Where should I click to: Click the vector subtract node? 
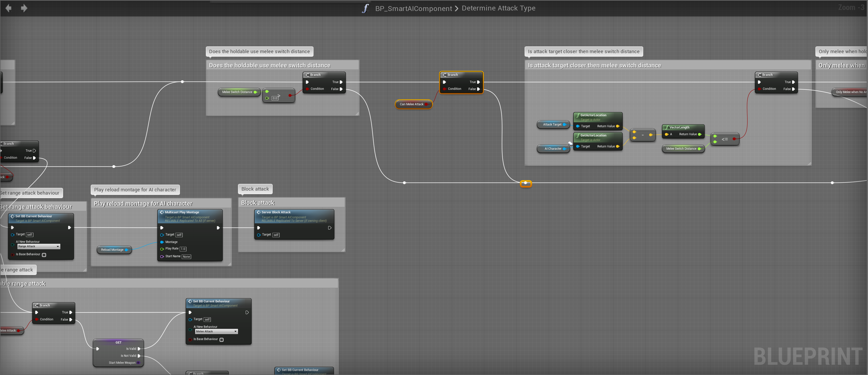pos(642,135)
